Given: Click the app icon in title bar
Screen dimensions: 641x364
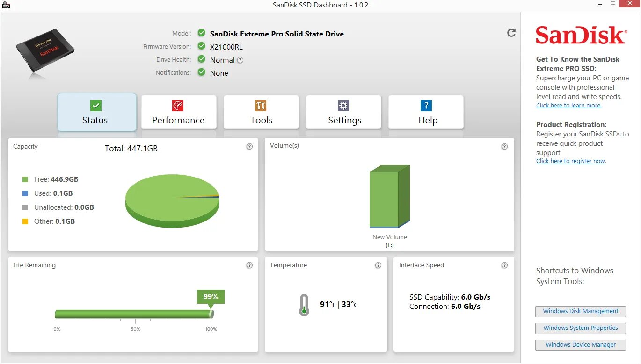Looking at the screenshot, I should coord(6,5).
